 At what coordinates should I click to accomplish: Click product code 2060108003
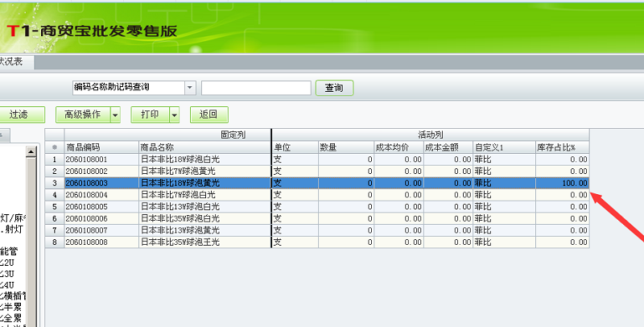(87, 183)
